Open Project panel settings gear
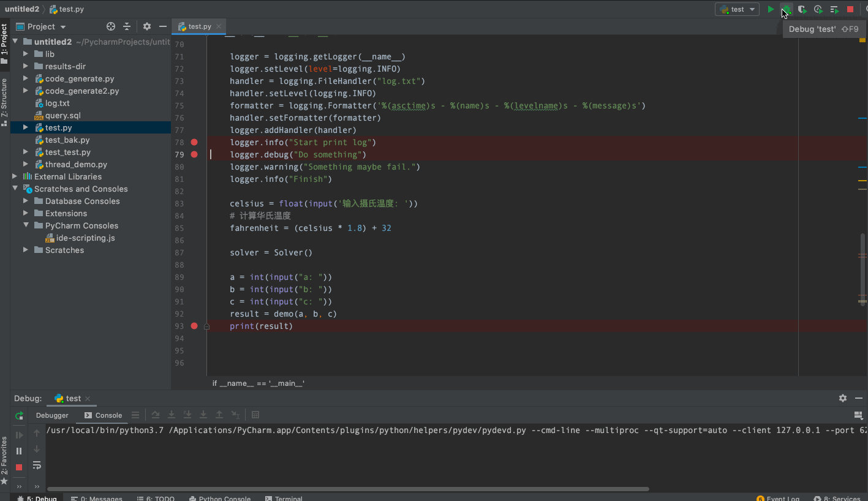Screen dimensions: 868x501 point(147,26)
